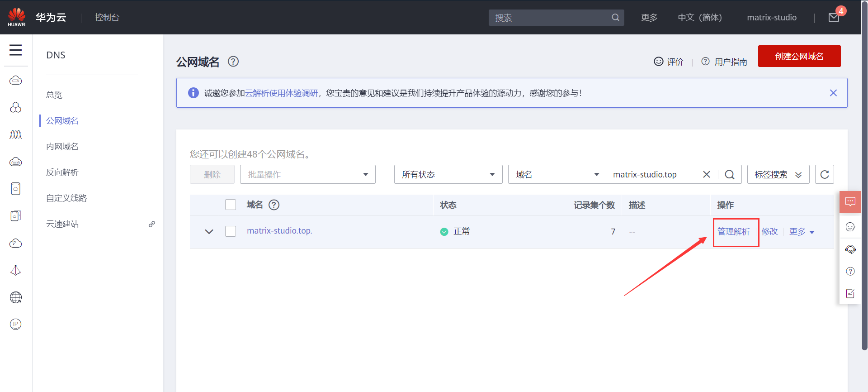Refresh the domain list
Screen dimensions: 868x392
(825, 174)
